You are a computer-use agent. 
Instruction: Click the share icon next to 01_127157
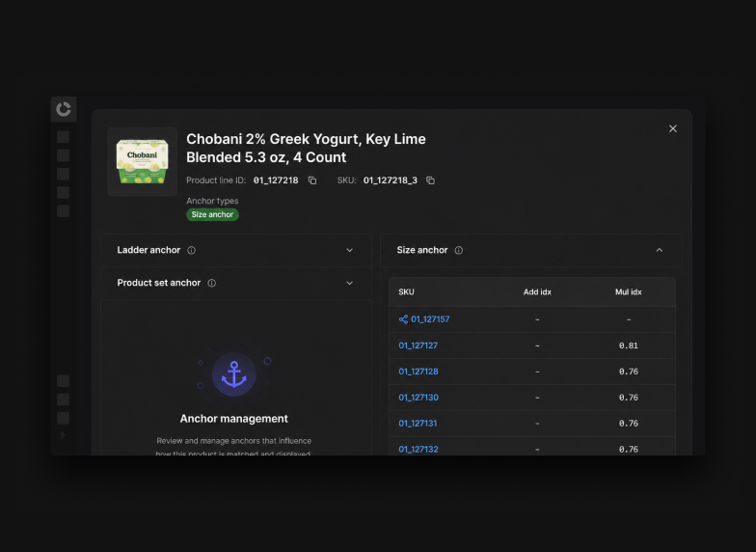(403, 319)
